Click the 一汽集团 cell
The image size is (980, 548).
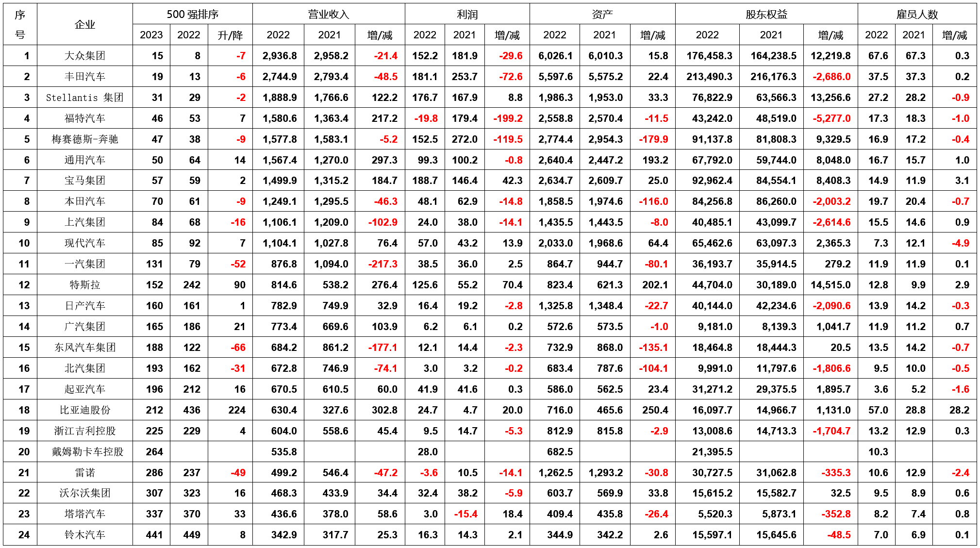tap(85, 264)
